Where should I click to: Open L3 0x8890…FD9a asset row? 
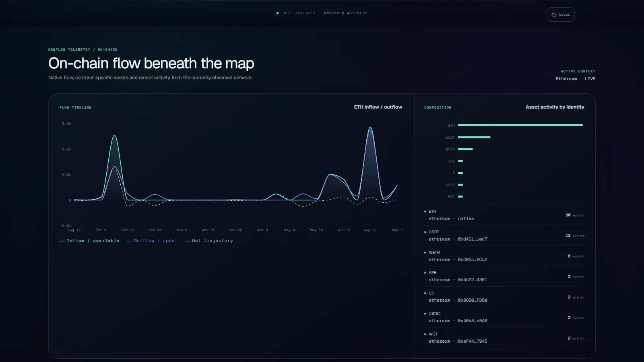click(504, 297)
